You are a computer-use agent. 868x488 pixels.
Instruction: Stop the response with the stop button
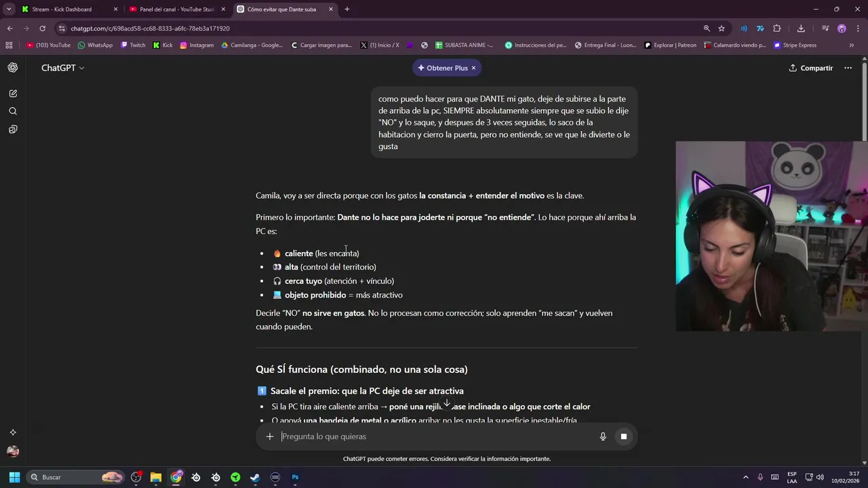624,436
